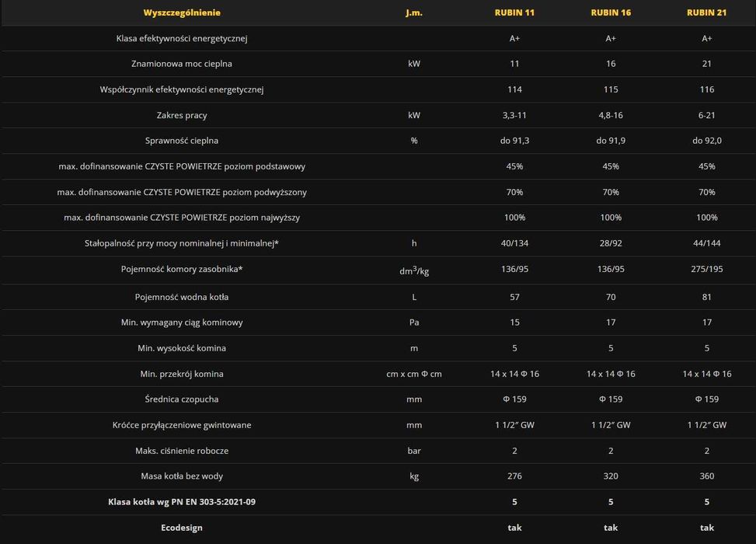
Task: Click boiler mass value '360'
Action: 706,476
